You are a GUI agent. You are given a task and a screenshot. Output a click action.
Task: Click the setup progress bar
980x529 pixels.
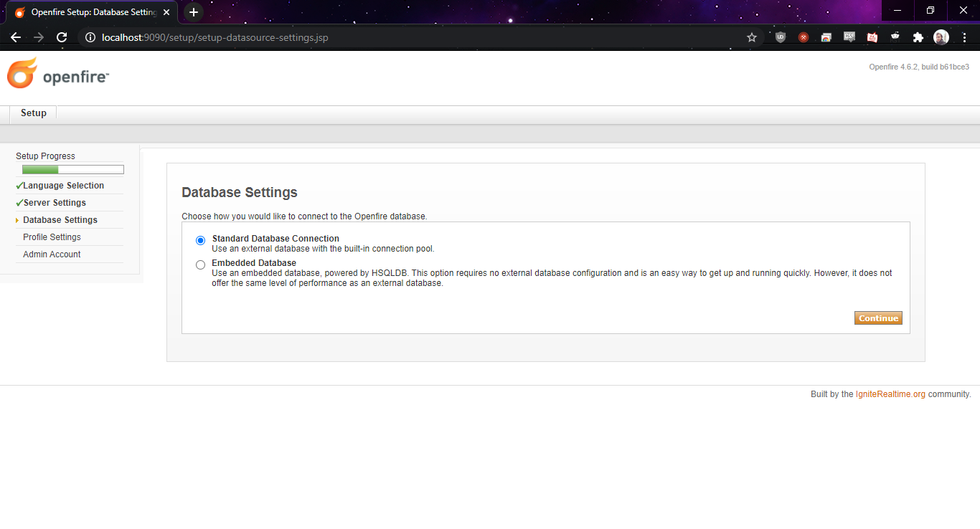73,170
